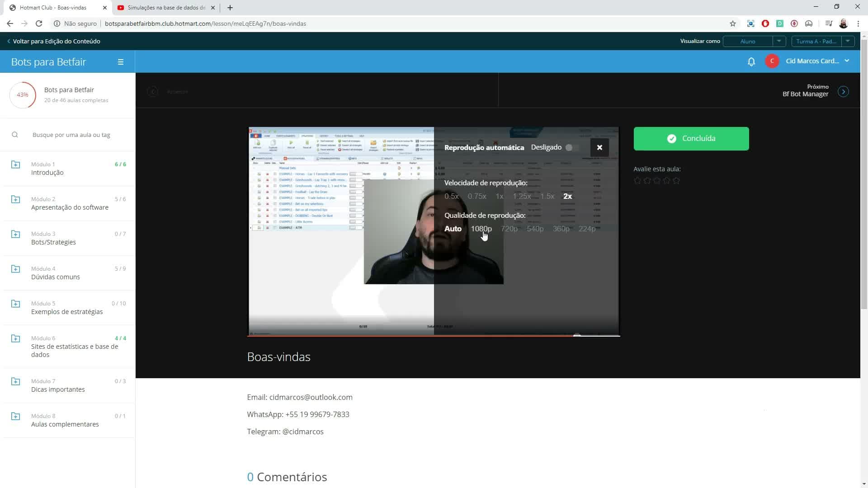Select 1.5x playback speed
This screenshot has height=488, width=868.
tap(547, 196)
